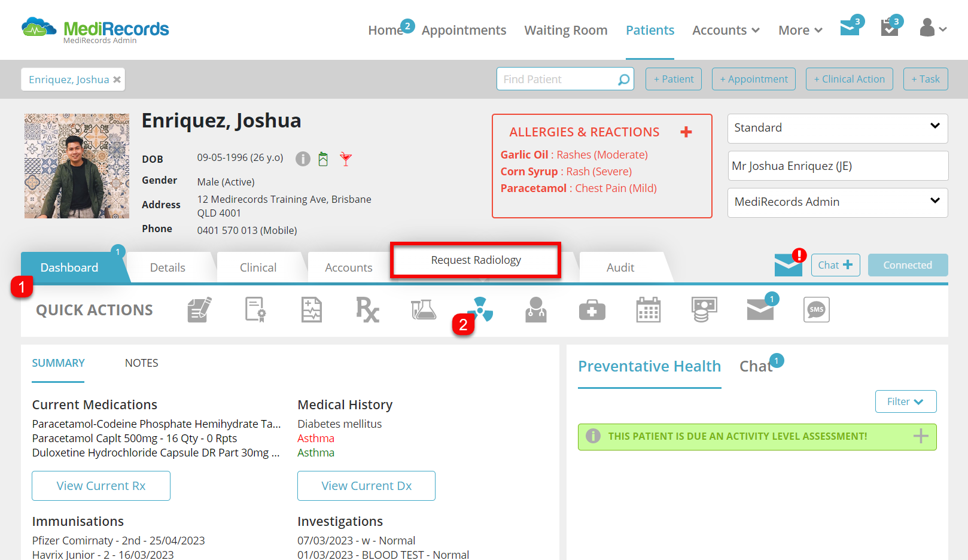Click the red cocktail alcohol icon
This screenshot has width=968, height=560.
tap(346, 159)
